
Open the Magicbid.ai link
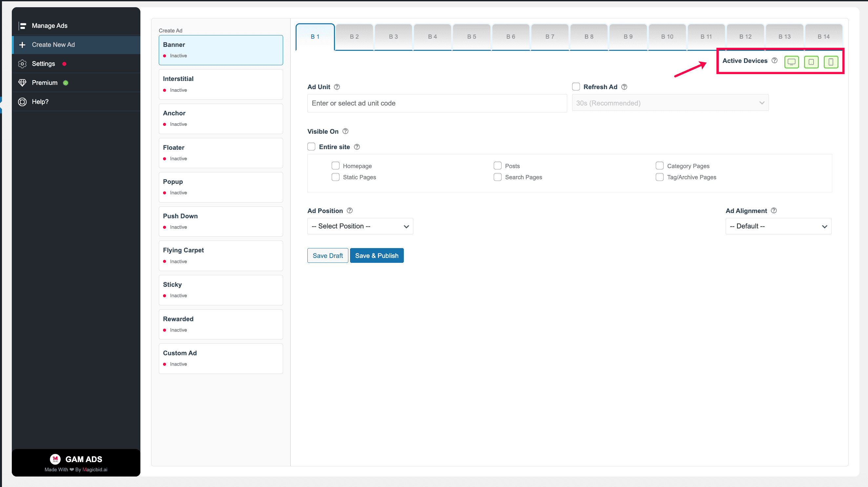pos(95,470)
